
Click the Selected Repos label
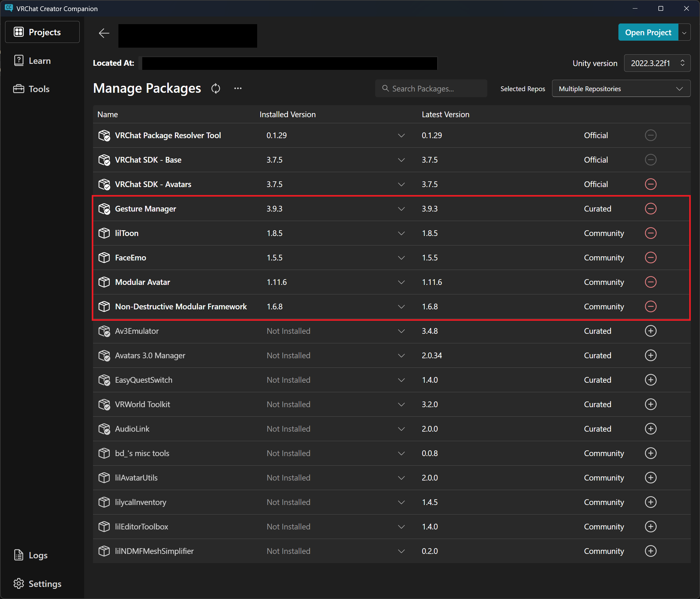pos(523,89)
